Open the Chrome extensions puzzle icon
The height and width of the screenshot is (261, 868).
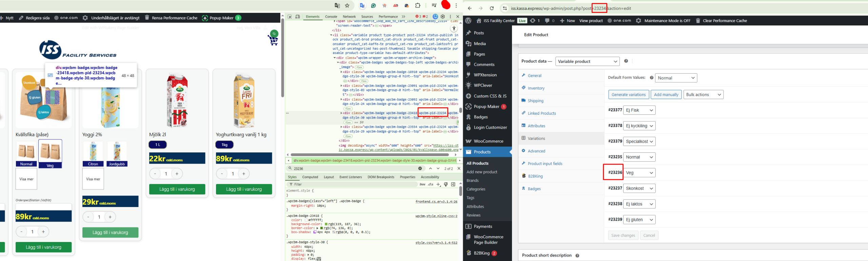click(418, 5)
